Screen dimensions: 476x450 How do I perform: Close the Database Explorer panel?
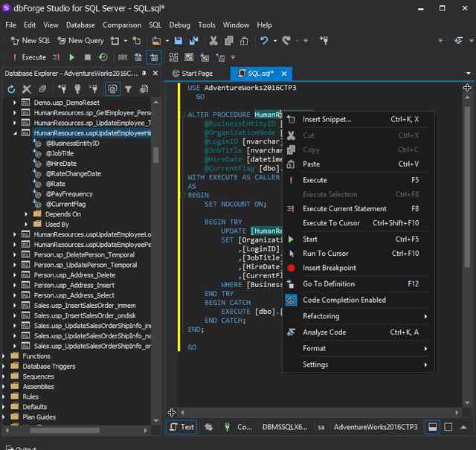coord(155,74)
